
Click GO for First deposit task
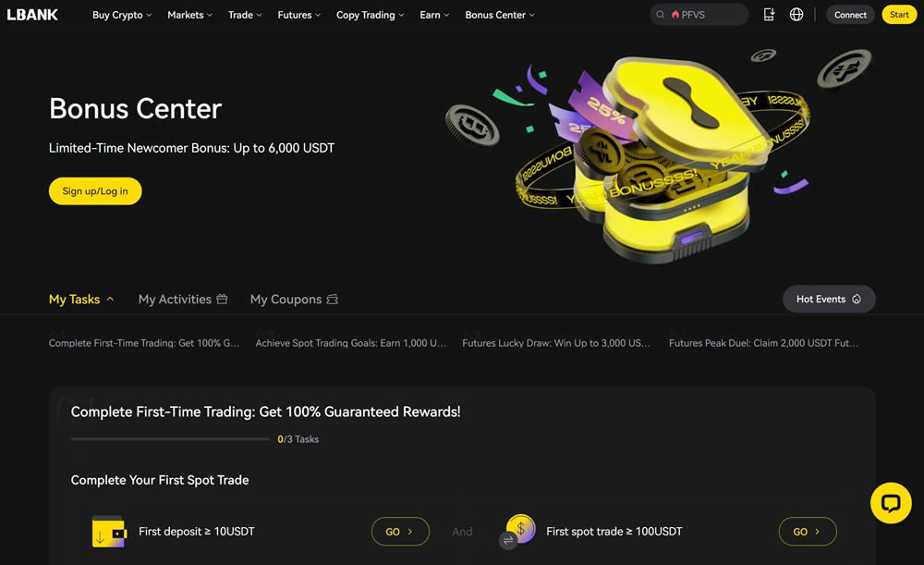400,532
